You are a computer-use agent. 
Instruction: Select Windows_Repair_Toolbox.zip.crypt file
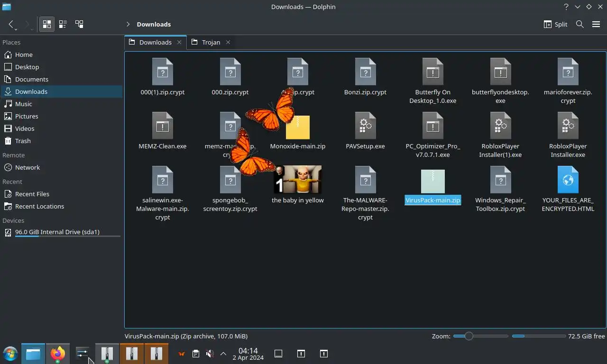pyautogui.click(x=500, y=189)
